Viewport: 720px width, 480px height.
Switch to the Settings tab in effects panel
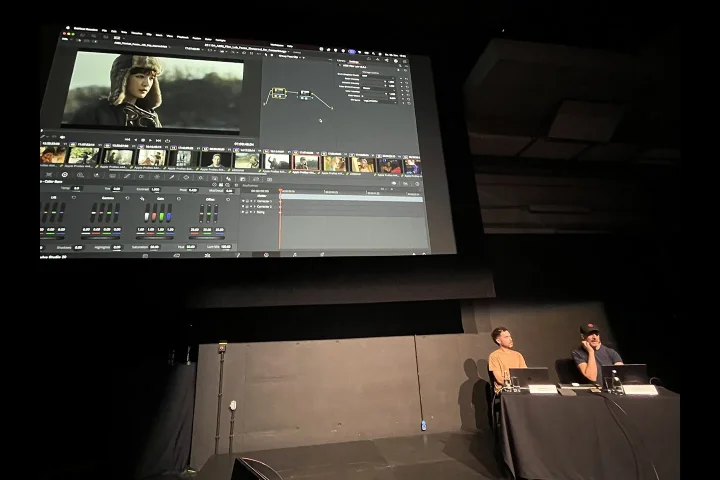354,62
